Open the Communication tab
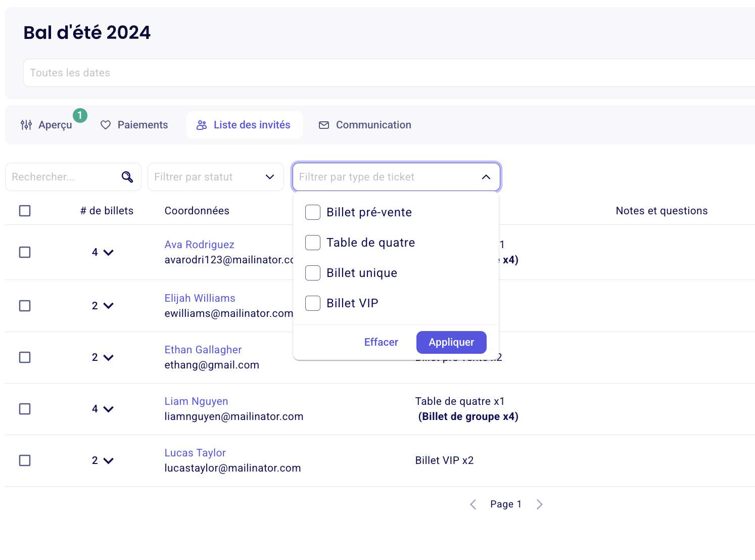The width and height of the screenshot is (755, 560). click(365, 125)
